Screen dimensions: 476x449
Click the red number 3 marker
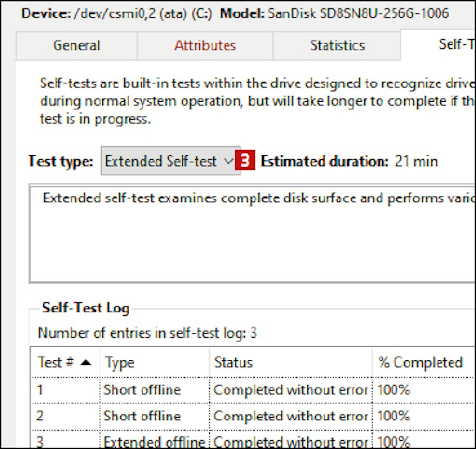245,161
